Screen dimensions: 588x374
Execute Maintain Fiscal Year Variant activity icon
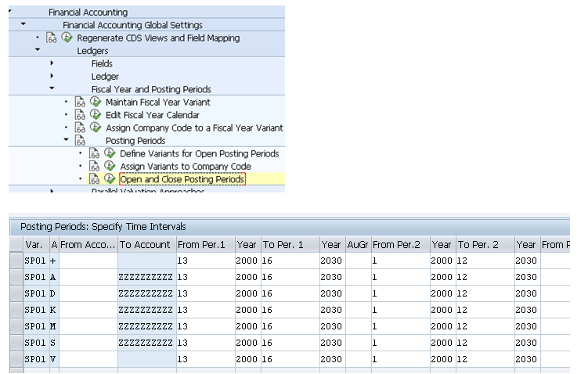[x=96, y=102]
